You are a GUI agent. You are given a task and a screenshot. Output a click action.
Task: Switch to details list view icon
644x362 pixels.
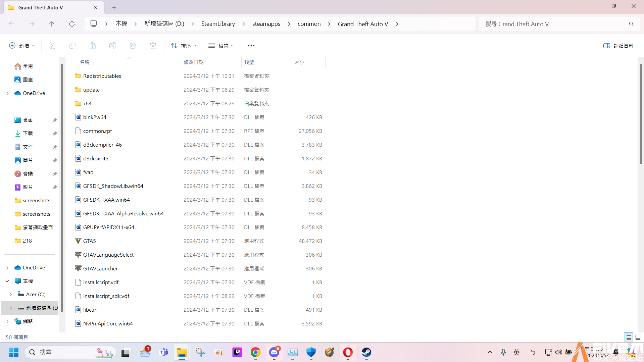(629, 337)
